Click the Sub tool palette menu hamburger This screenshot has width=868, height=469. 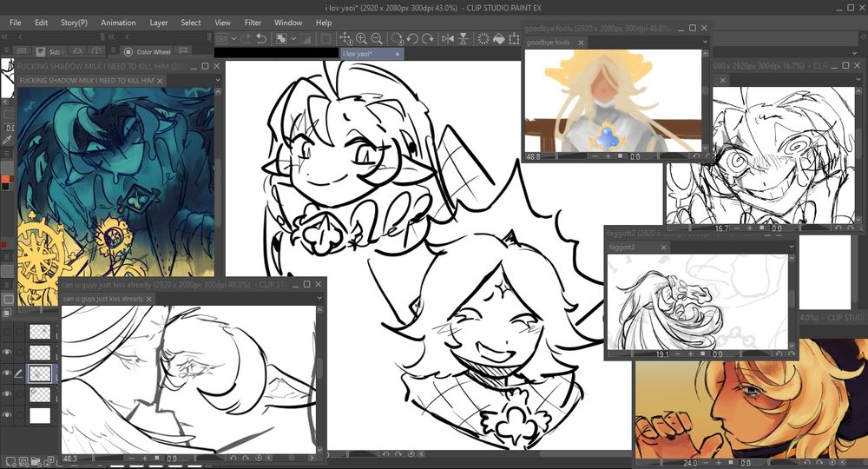(6, 51)
